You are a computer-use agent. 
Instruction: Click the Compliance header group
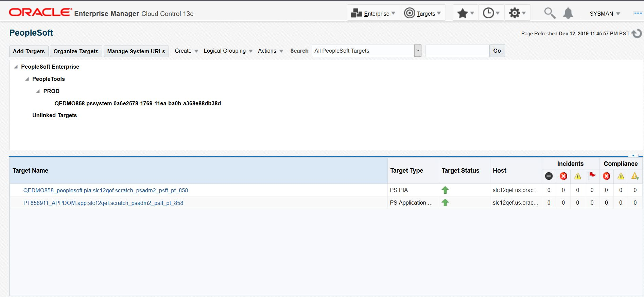click(621, 164)
